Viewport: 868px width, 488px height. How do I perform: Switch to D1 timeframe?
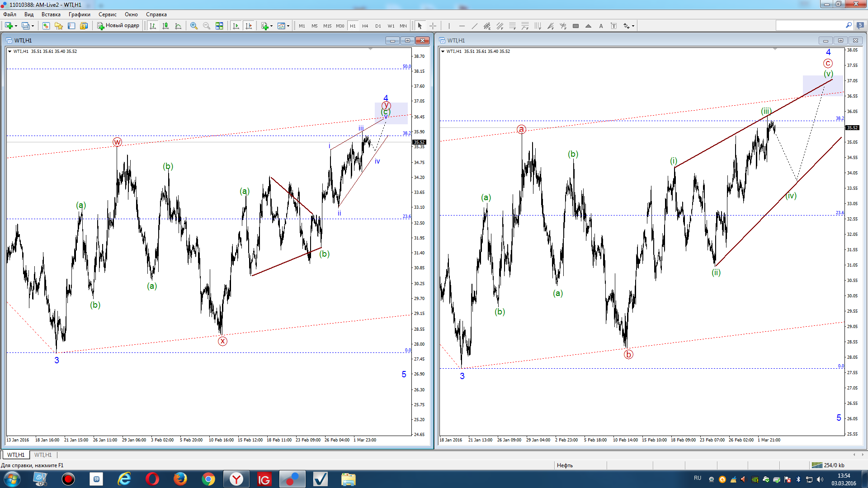(378, 26)
